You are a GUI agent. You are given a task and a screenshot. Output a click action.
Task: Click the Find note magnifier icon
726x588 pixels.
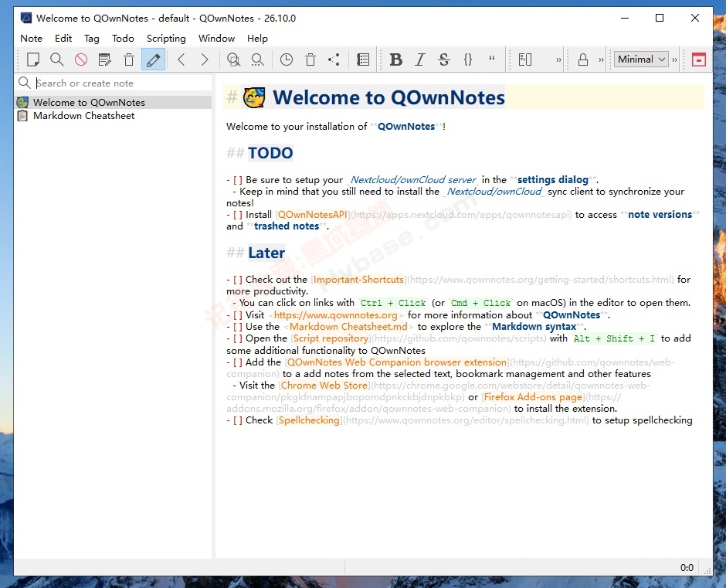tap(57, 59)
